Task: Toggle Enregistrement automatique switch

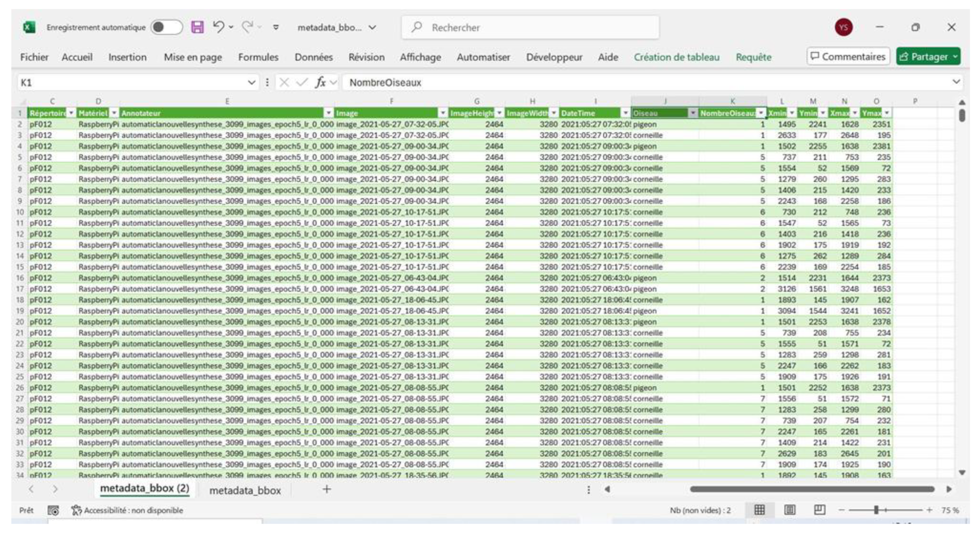Action: pyautogui.click(x=167, y=27)
